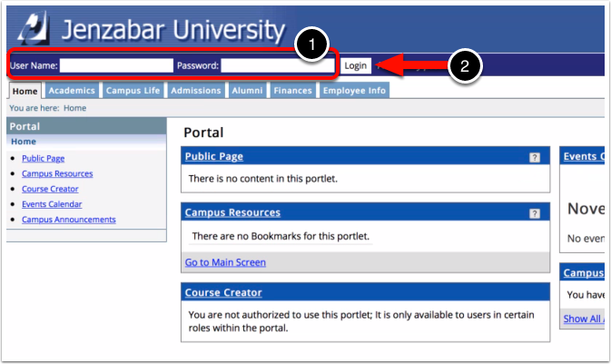This screenshot has height=364, width=611.
Task: Focus the User Name input field
Action: coord(116,65)
